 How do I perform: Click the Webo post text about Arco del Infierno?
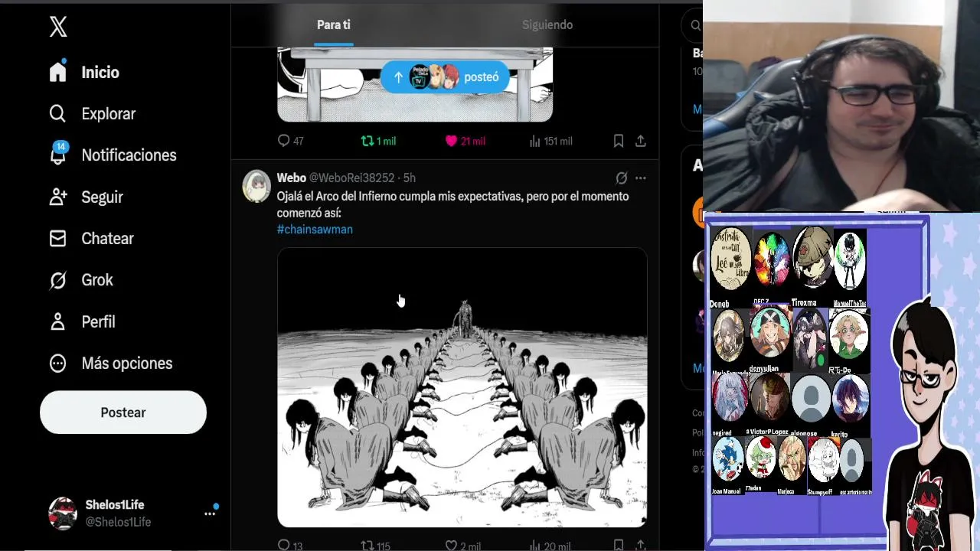coord(452,204)
